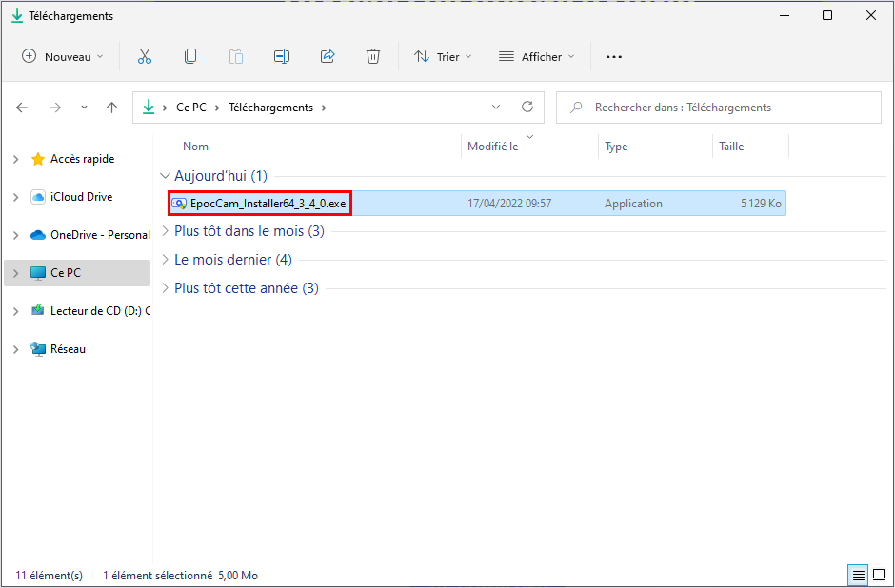The height and width of the screenshot is (588, 895).
Task: Sort by the Modifié le column
Action: 492,146
